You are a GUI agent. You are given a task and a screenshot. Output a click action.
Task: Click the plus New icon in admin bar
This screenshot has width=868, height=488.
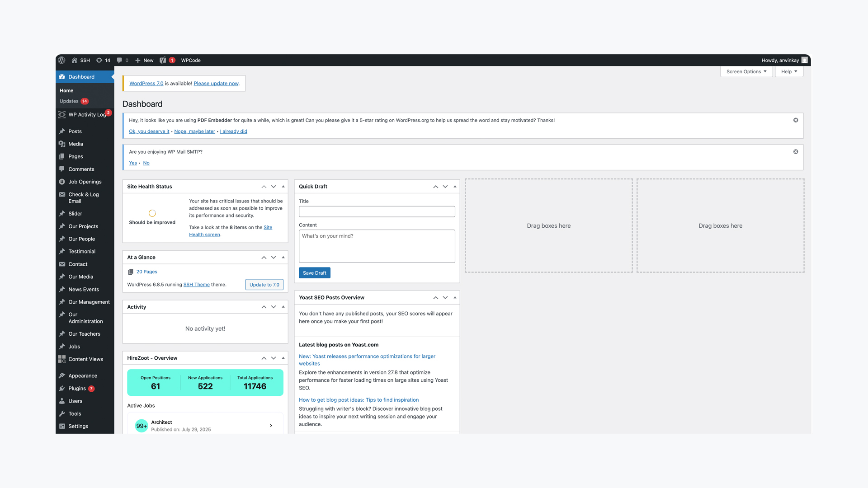138,60
